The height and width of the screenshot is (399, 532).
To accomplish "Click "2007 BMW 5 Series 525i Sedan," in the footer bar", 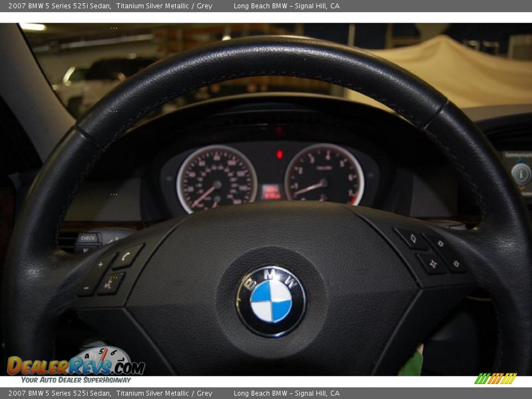I will click(x=60, y=393).
